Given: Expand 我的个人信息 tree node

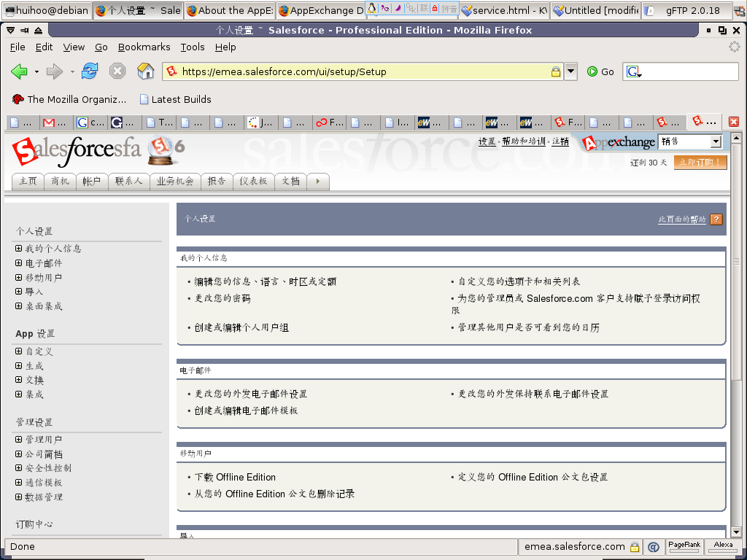Looking at the screenshot, I should coord(18,248).
